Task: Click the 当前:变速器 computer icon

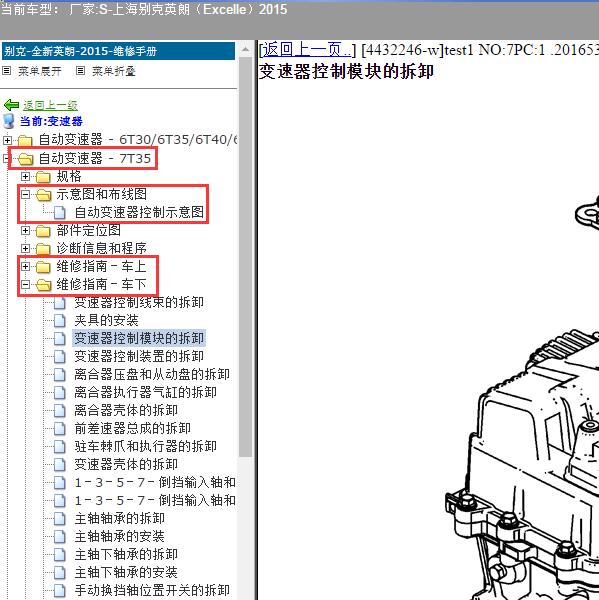Action: click(x=9, y=121)
